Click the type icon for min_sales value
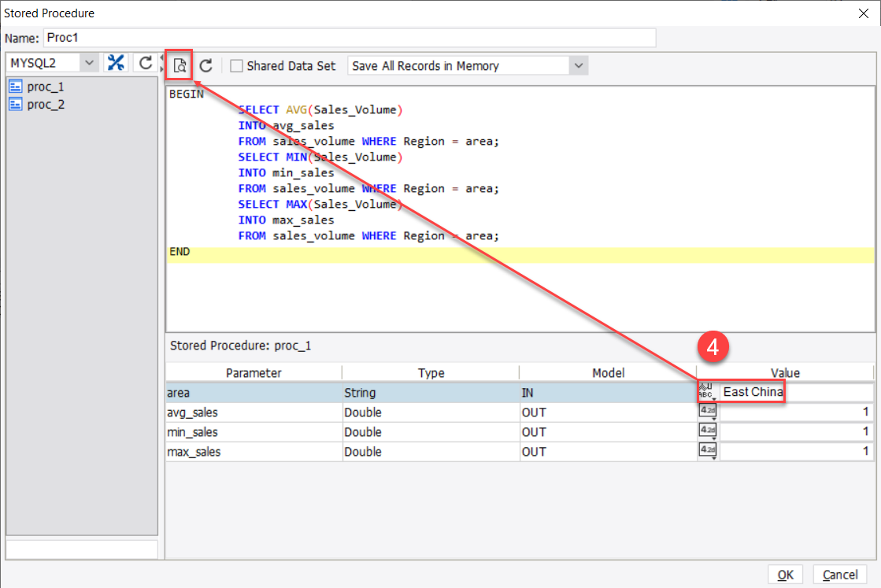This screenshot has height=588, width=881. [x=707, y=431]
